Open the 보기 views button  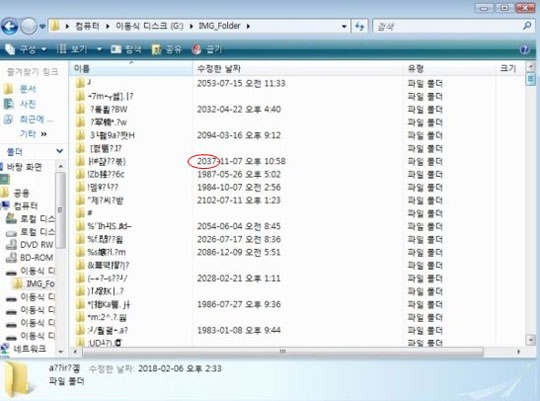(72, 49)
